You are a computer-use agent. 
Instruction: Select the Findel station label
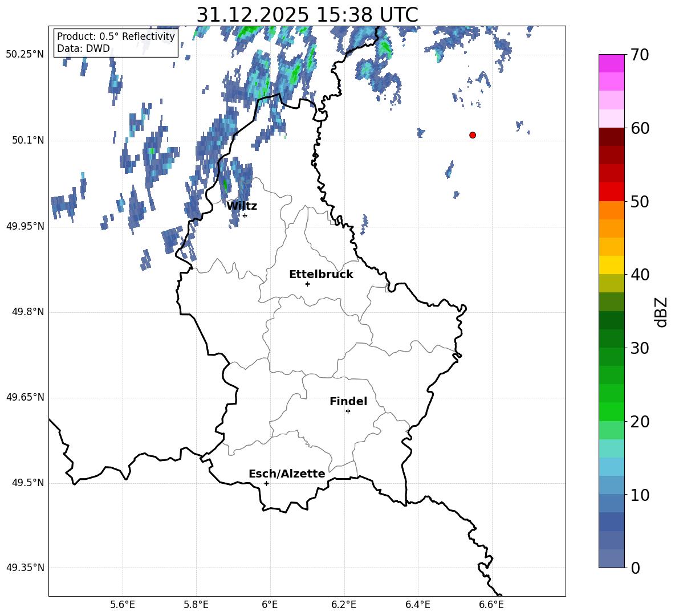click(x=348, y=402)
